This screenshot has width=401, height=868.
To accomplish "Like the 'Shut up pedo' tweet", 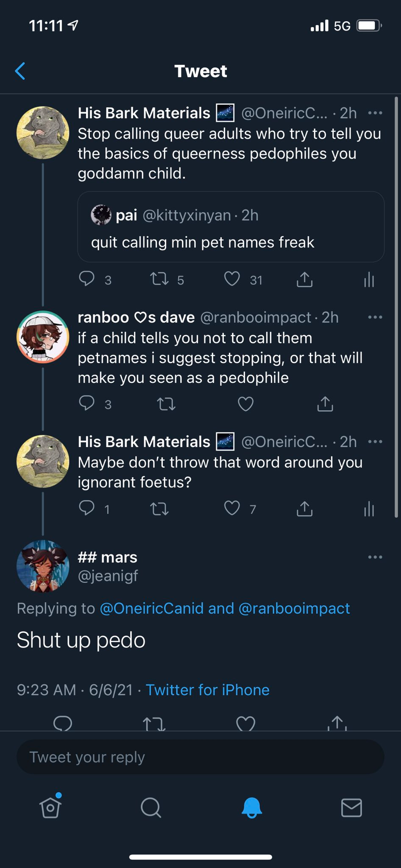I will [x=245, y=723].
